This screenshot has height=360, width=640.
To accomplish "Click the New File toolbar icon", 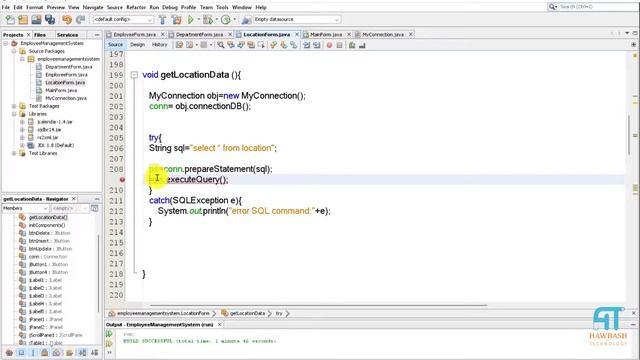I will coord(10,19).
